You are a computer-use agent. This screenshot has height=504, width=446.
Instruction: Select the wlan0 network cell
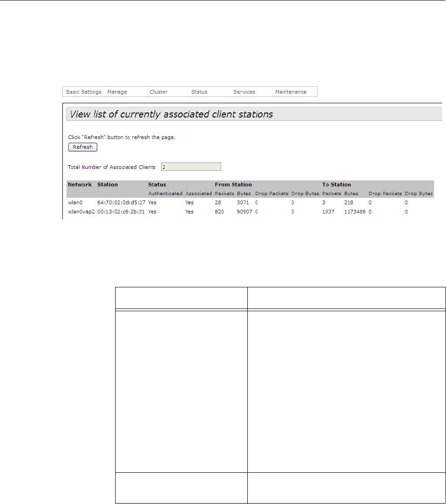pos(75,202)
